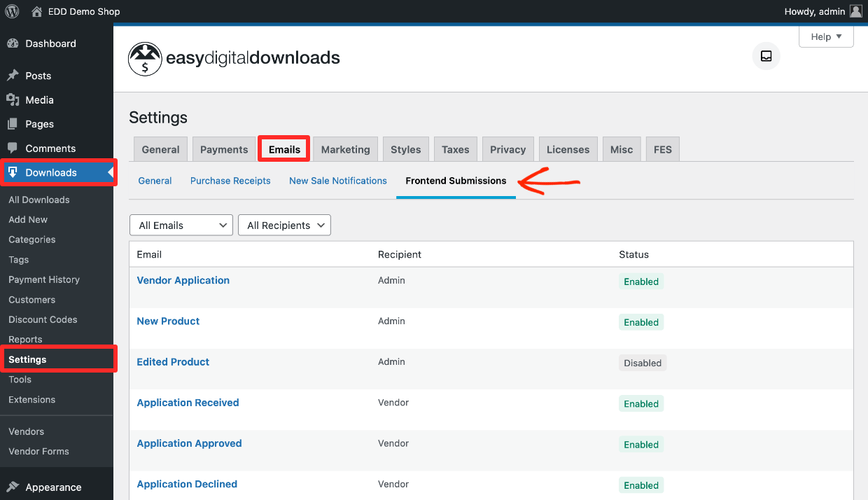Open the FES tab

pyautogui.click(x=663, y=149)
